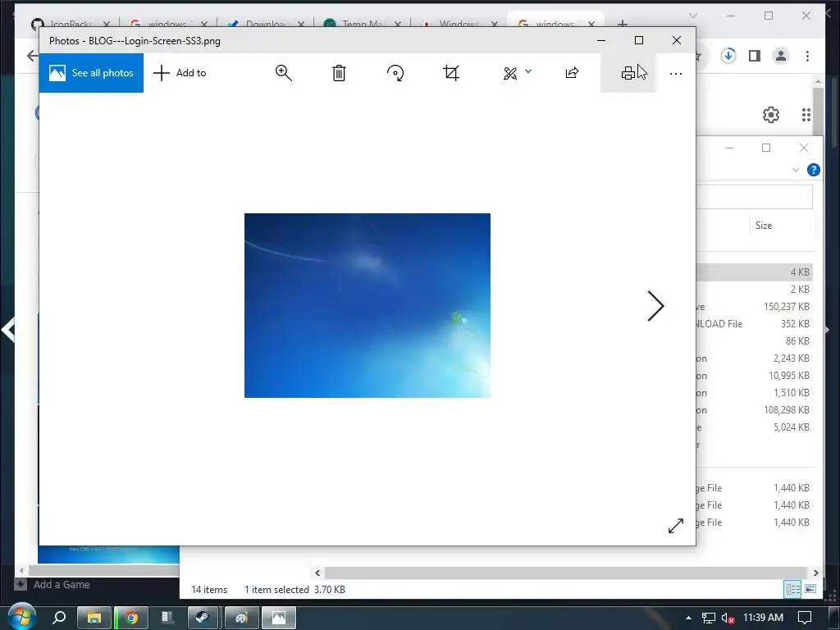Switch to the first Google windows tab
Image resolution: width=840 pixels, height=630 pixels.
[x=167, y=24]
